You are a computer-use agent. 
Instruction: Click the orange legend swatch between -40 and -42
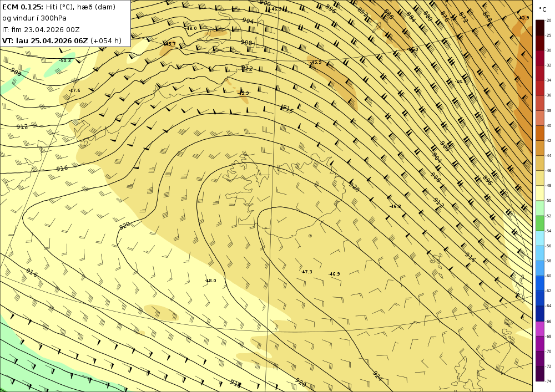coord(540,133)
